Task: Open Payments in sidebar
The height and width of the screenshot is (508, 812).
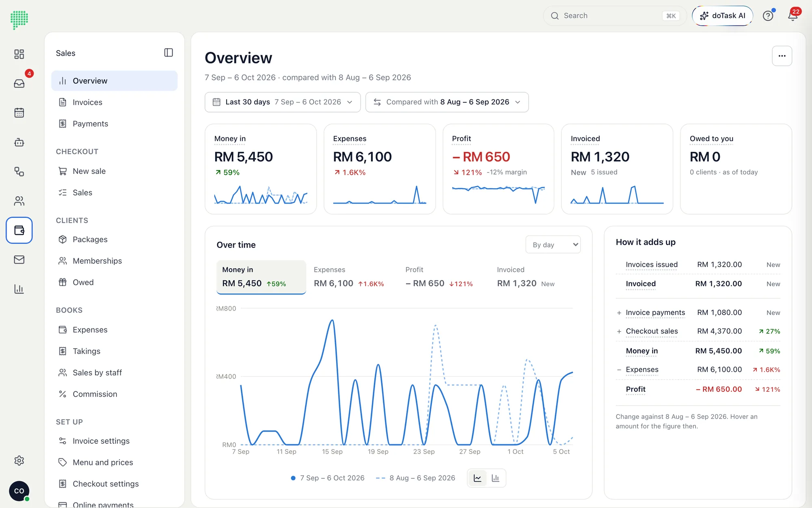Action: [x=114, y=124]
